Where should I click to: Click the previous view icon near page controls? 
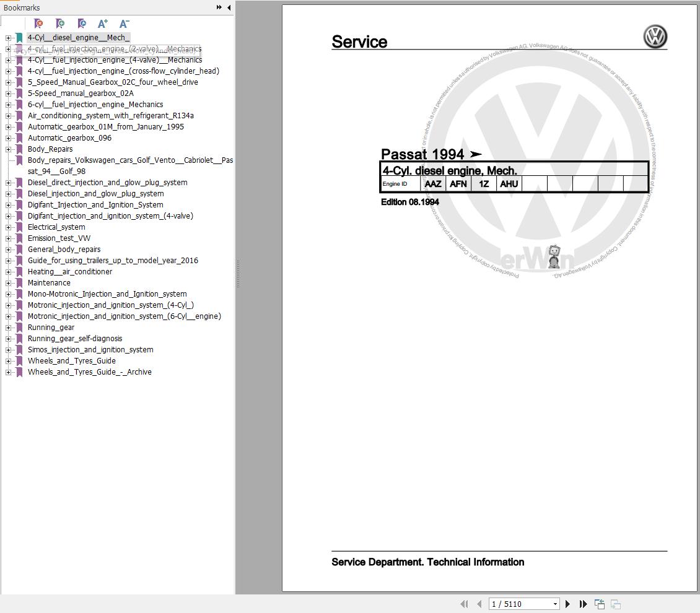599,604
